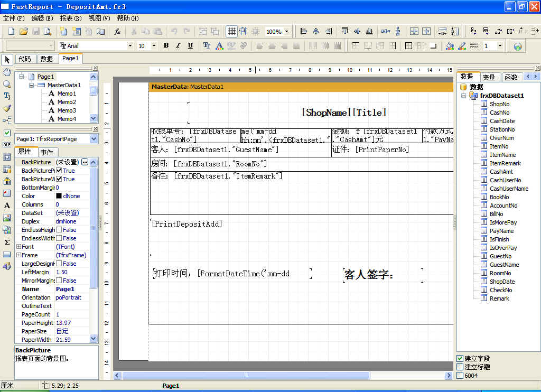Expand the Frame property
The image size is (541, 392).
pyautogui.click(x=18, y=255)
